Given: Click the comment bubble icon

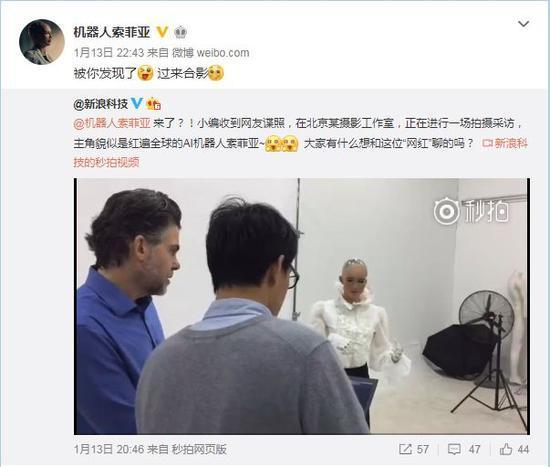Looking at the screenshot, I should (454, 449).
